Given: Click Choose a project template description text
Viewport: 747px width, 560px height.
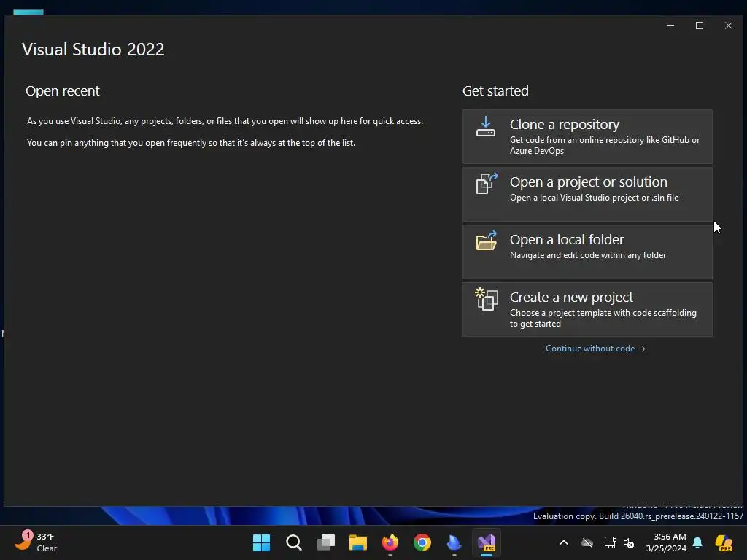Looking at the screenshot, I should [603, 318].
